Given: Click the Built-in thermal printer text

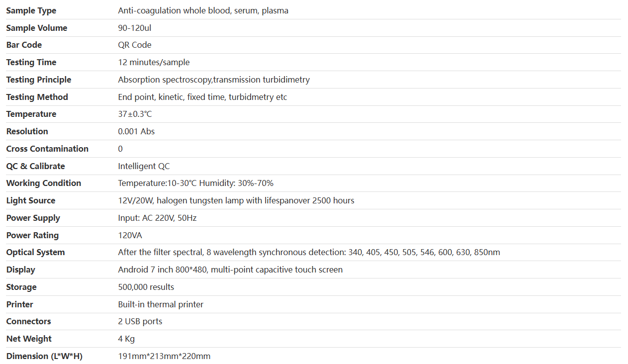Looking at the screenshot, I should tap(161, 304).
